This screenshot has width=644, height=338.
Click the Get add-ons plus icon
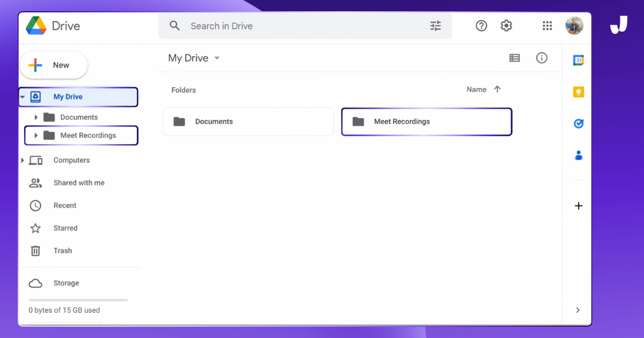click(579, 206)
